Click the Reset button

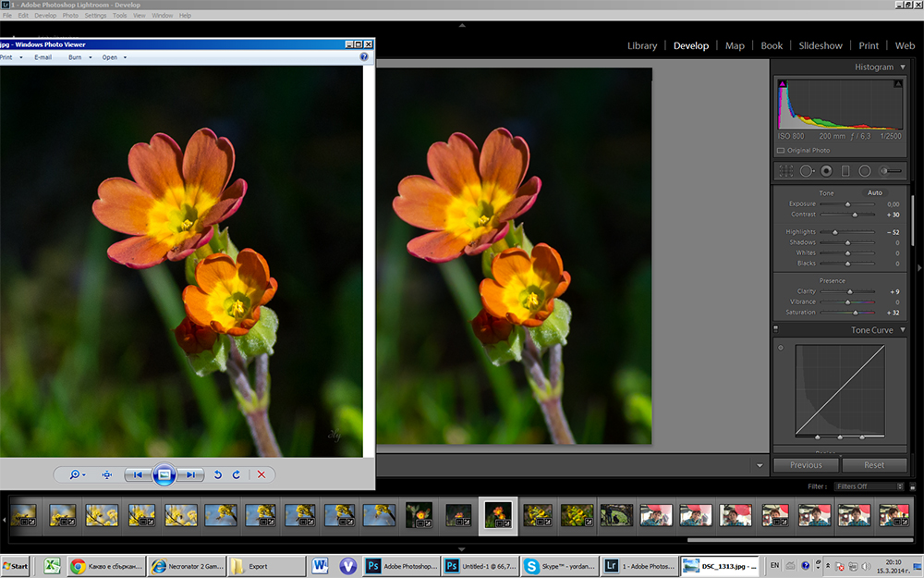pyautogui.click(x=873, y=465)
